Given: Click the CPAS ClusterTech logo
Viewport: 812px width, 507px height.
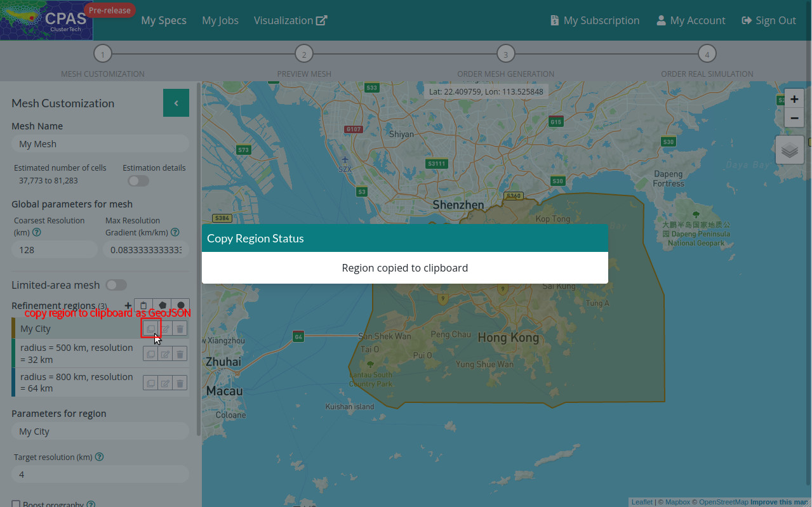Looking at the screenshot, I should click(46, 20).
